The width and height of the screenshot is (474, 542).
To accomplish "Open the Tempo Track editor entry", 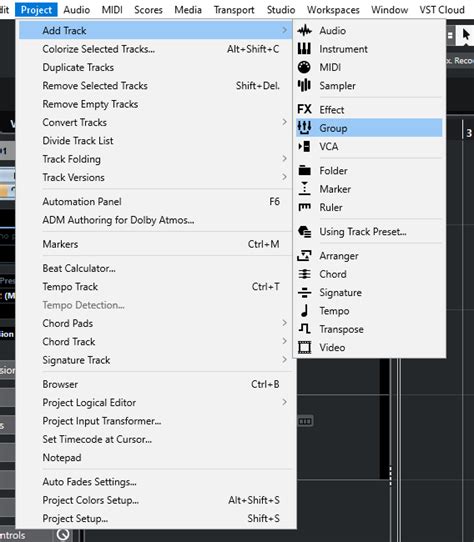I will pyautogui.click(x=157, y=287).
